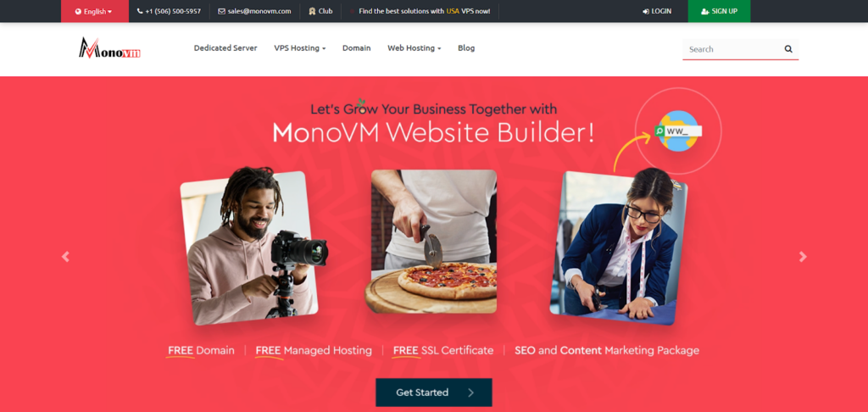This screenshot has height=412, width=868.
Task: Click the phone number icon link
Action: (169, 11)
